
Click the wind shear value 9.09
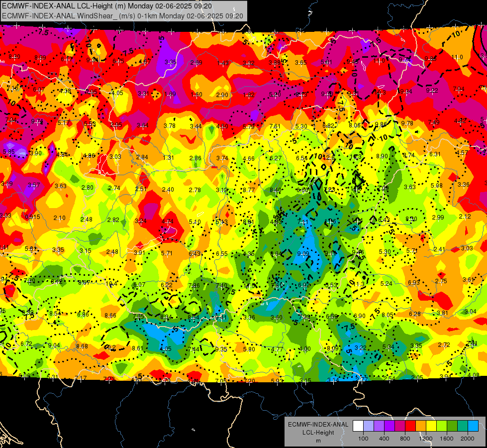(303, 254)
